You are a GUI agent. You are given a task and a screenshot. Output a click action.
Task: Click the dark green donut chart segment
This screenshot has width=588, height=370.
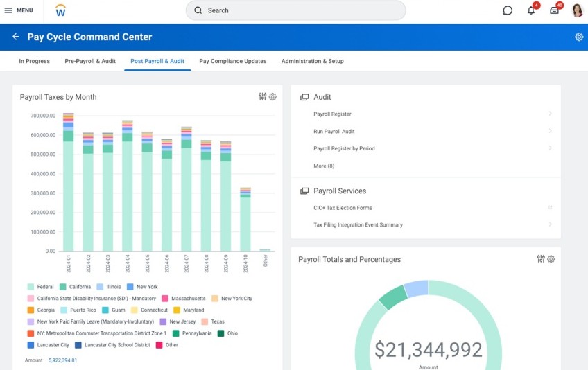pos(392,297)
